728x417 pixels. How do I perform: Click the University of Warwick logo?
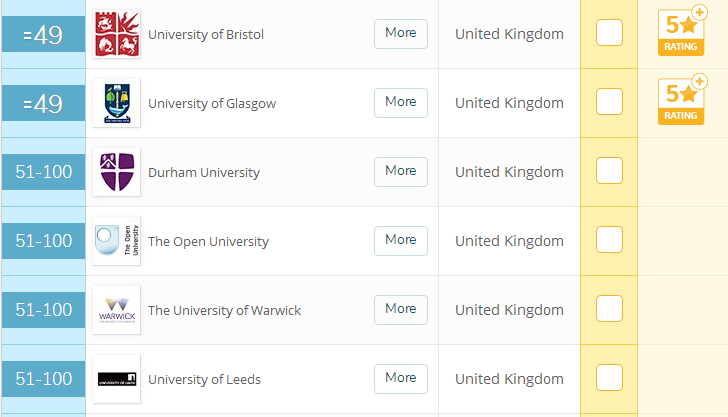116,310
